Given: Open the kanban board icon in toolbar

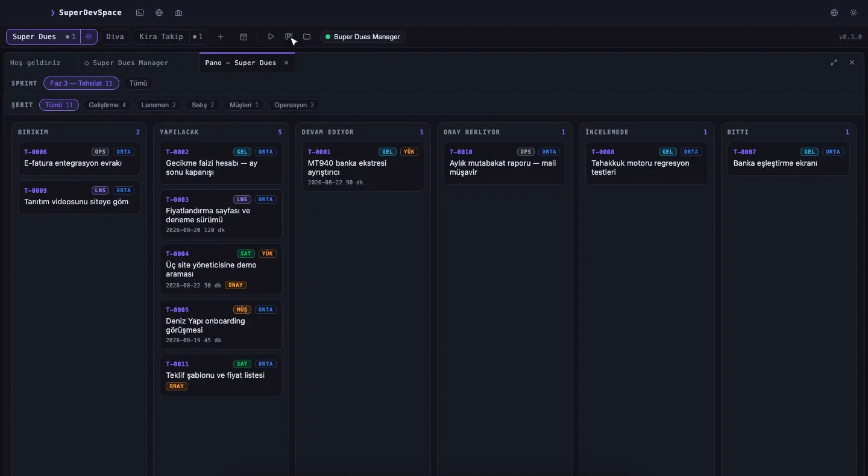Looking at the screenshot, I should point(289,37).
